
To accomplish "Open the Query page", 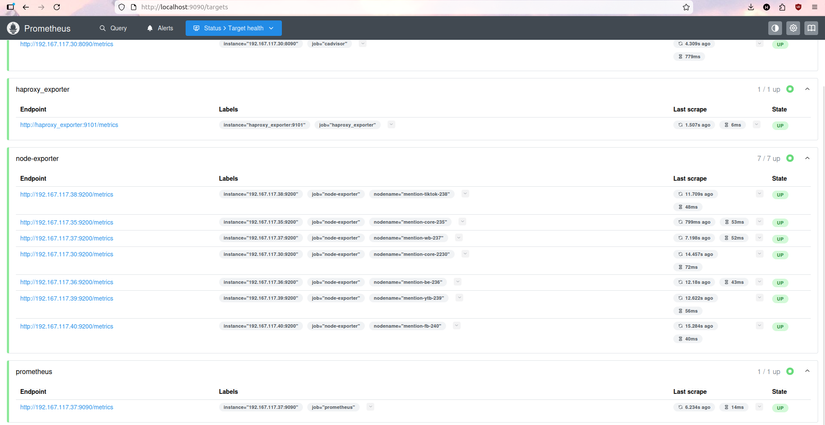I will tap(113, 28).
